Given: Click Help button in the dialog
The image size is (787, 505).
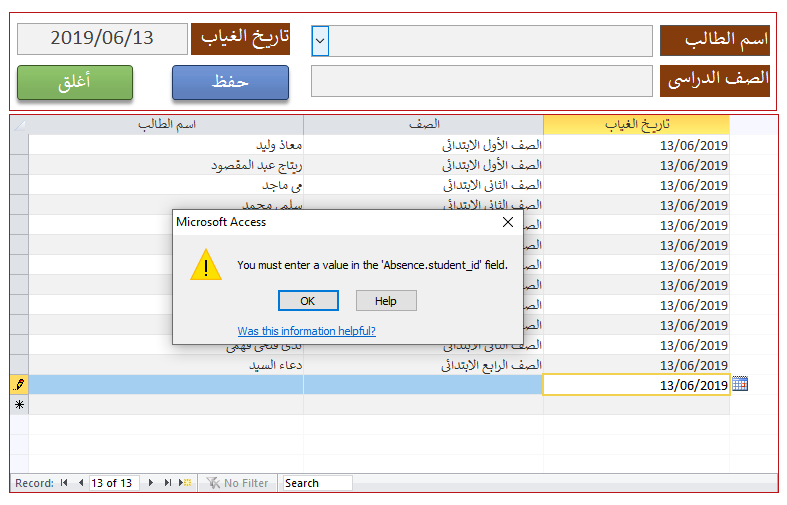Looking at the screenshot, I should [x=386, y=301].
